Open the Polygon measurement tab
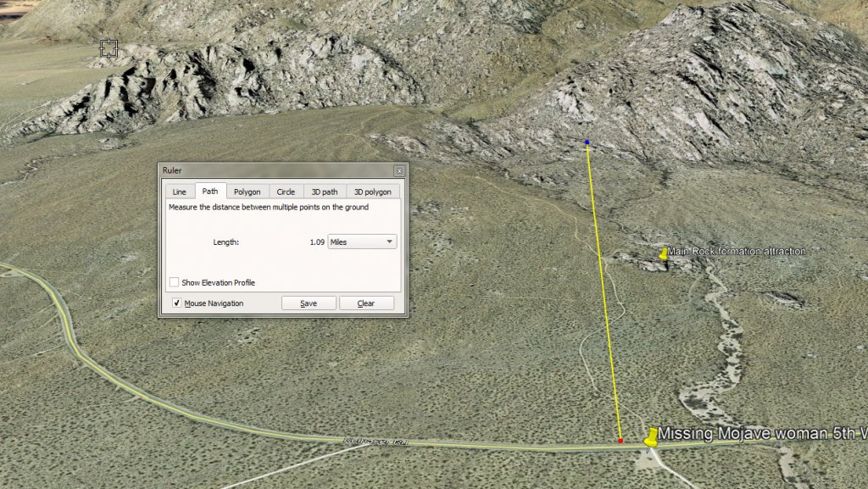The width and height of the screenshot is (868, 489). [x=248, y=192]
